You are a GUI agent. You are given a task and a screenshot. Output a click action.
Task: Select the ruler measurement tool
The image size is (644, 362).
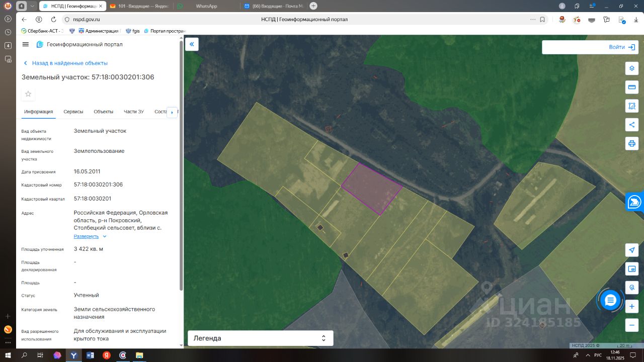click(632, 87)
